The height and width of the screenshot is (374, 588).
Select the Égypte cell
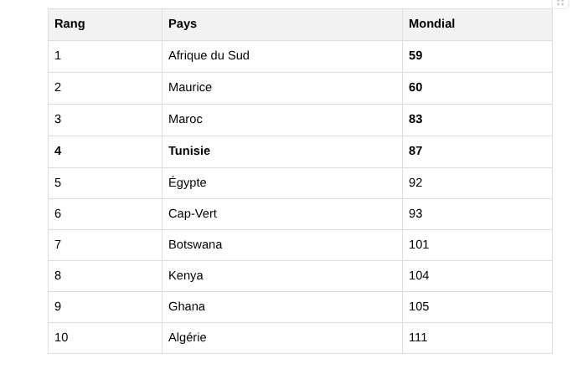(187, 183)
